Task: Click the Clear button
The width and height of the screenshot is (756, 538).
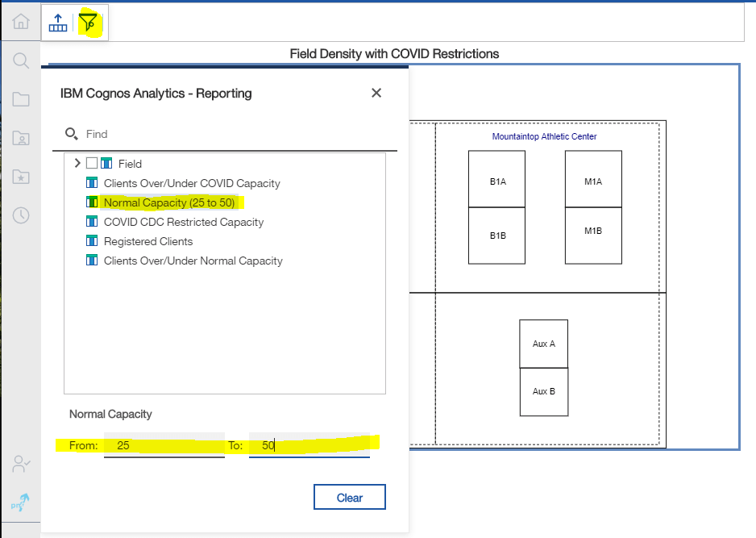Action: click(350, 497)
